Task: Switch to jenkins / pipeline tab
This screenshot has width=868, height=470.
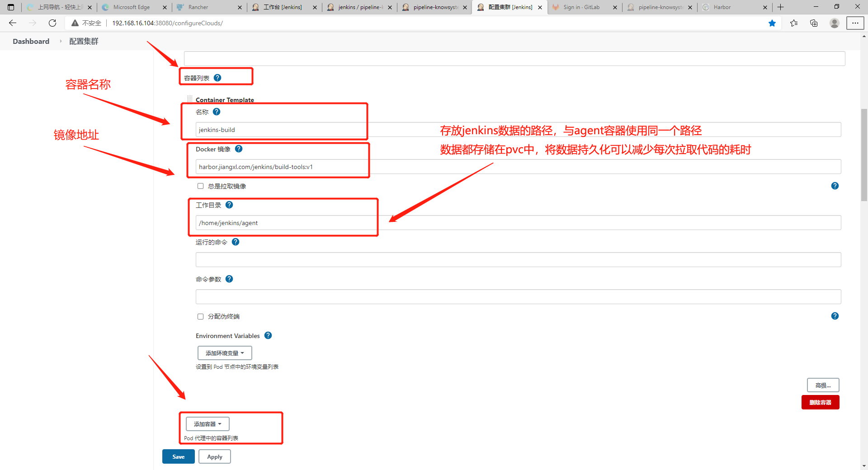Action: point(359,7)
